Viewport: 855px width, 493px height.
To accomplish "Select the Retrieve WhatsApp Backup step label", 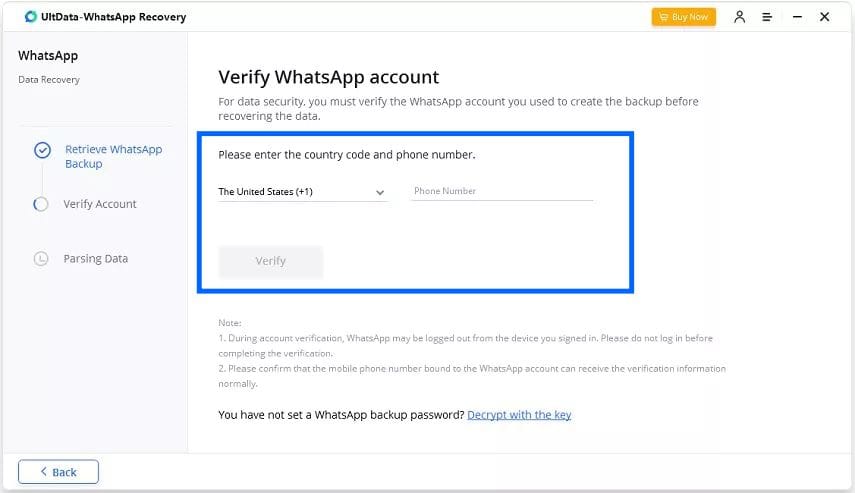I will [x=113, y=156].
